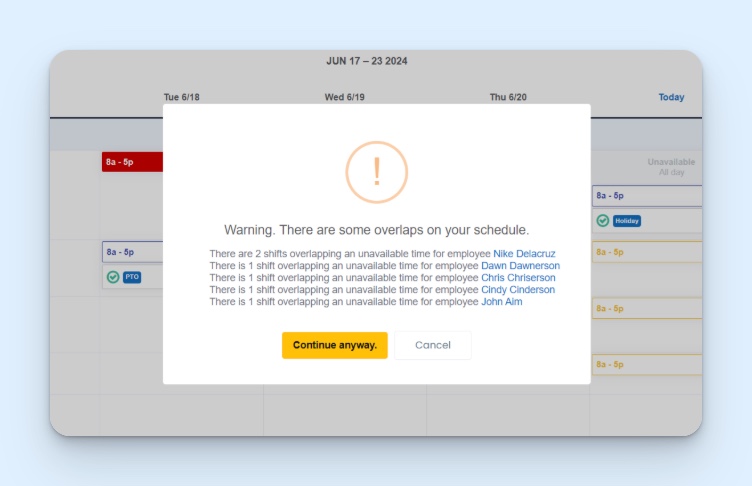Open employee Nike Delacruz link

tap(524, 254)
